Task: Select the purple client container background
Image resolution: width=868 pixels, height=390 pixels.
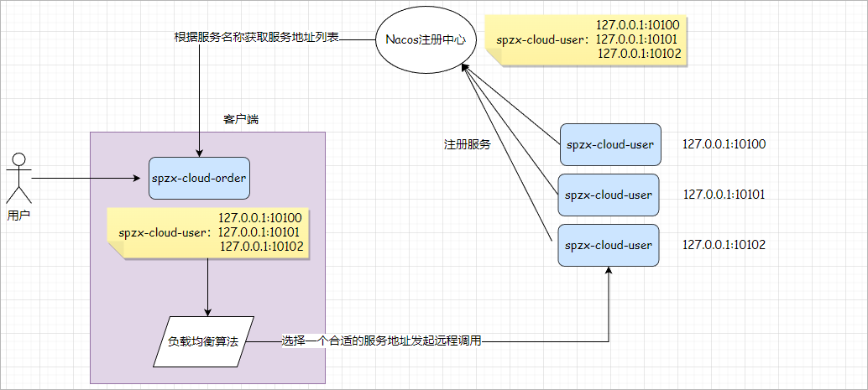Action: coord(126,302)
